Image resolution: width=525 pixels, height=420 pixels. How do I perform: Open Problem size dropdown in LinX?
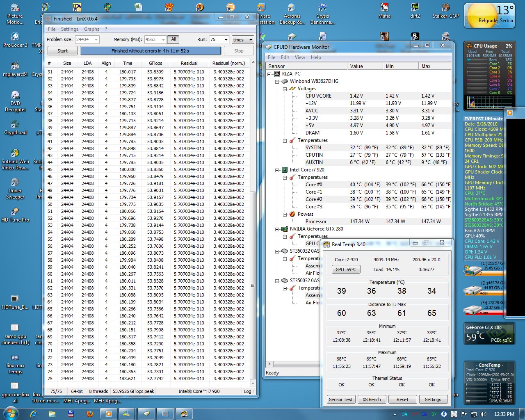[96, 39]
